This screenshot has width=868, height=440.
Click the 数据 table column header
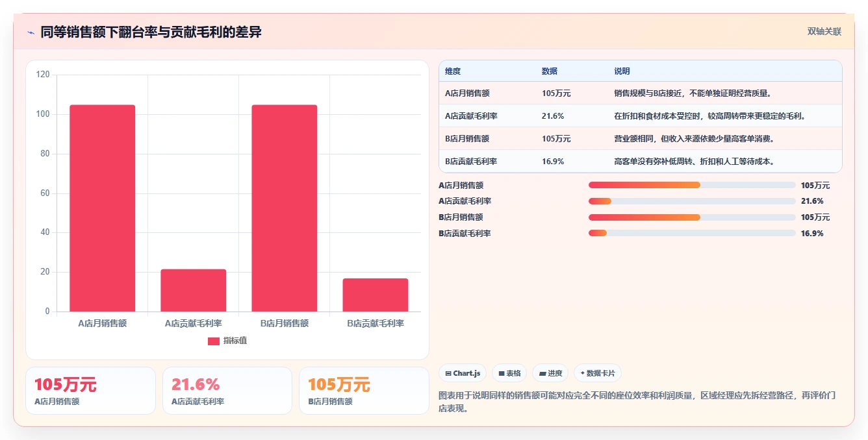pyautogui.click(x=550, y=71)
